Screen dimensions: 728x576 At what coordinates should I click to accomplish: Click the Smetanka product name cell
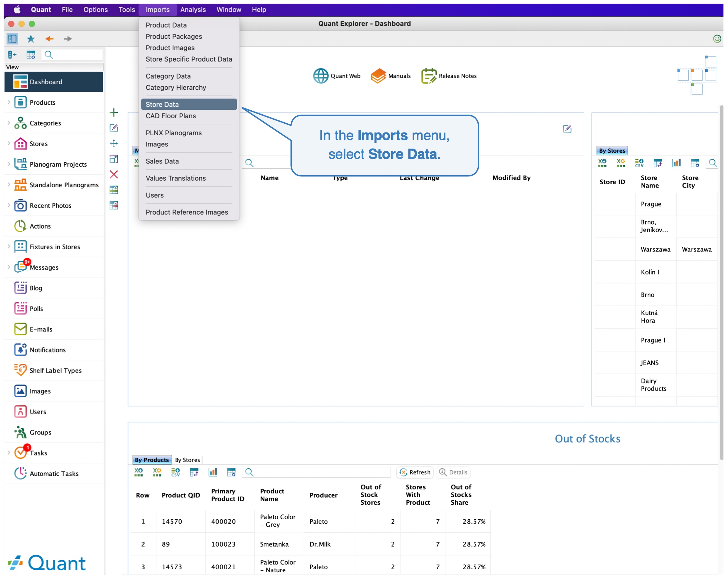click(279, 544)
